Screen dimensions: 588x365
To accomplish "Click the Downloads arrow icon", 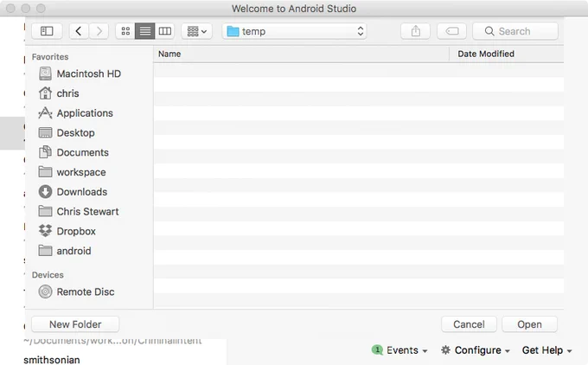I will (45, 192).
